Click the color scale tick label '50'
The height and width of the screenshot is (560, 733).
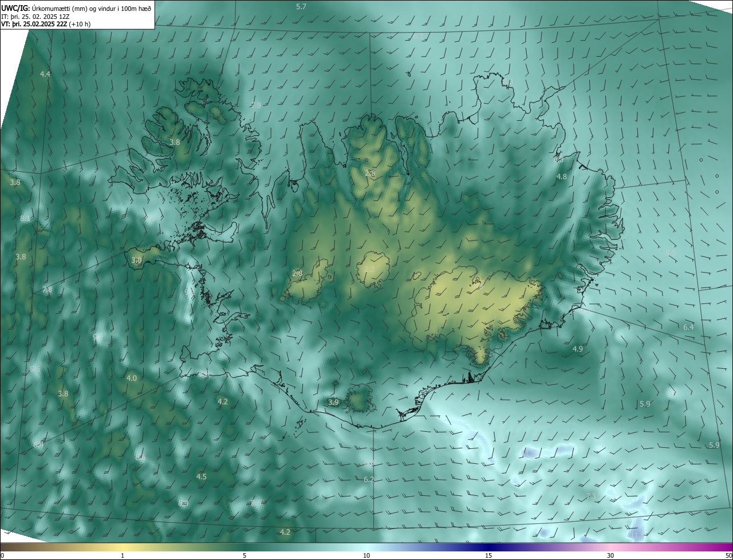(x=728, y=556)
